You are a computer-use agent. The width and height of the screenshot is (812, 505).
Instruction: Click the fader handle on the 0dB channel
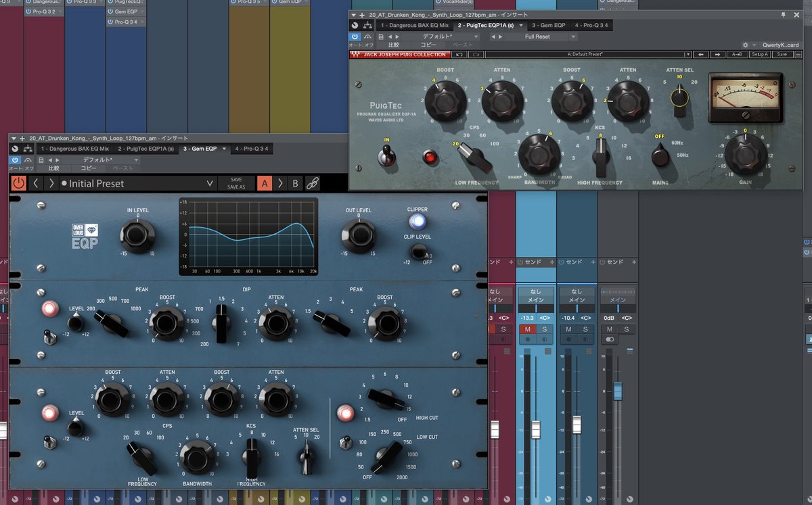[617, 391]
